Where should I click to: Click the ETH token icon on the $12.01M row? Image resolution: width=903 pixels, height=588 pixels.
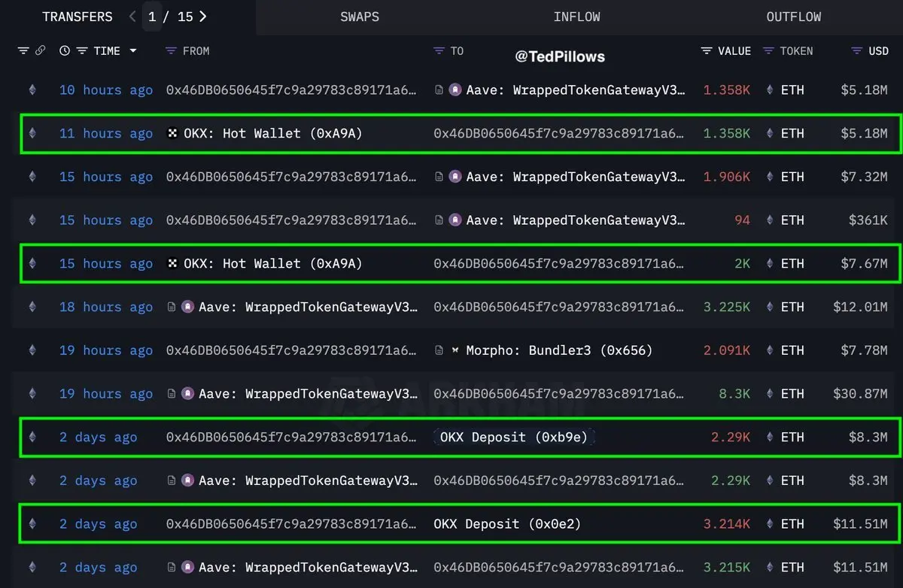click(770, 308)
